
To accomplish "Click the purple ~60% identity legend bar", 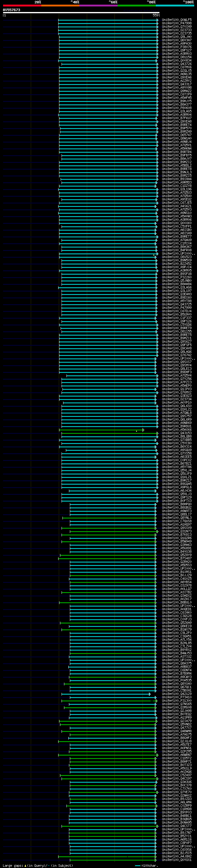I will (x=98, y=6).
